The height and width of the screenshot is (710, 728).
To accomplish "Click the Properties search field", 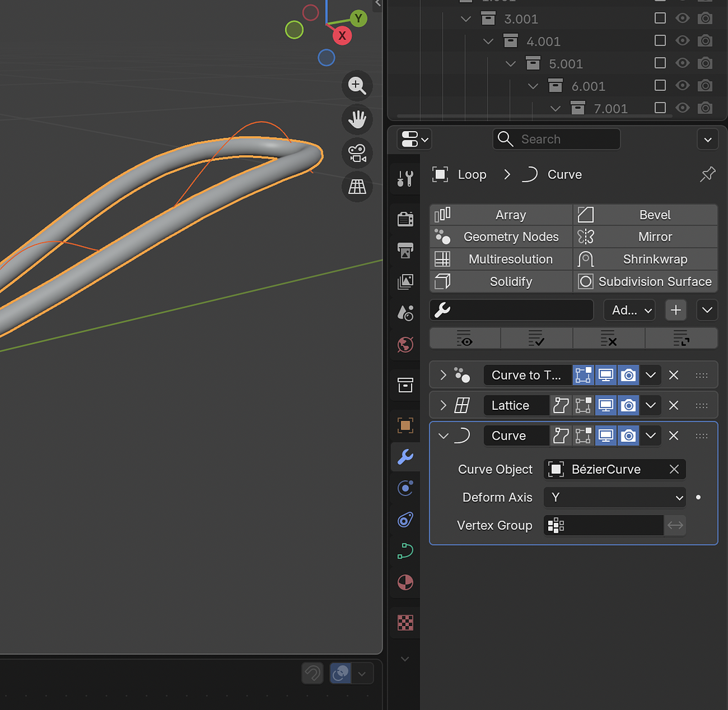I will tap(556, 139).
